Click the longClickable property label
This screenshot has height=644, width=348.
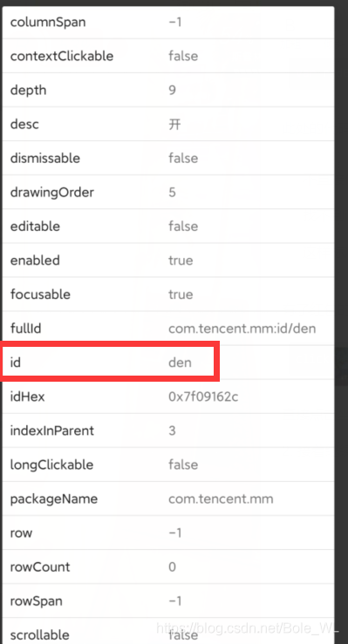tap(51, 465)
